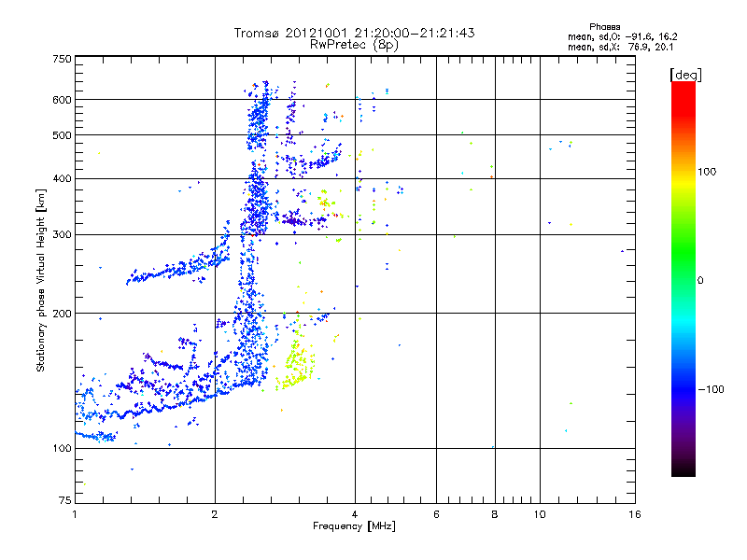Click the '[deg]' colorbar unit label
Viewport: 747px width, 560px height.
pos(685,75)
